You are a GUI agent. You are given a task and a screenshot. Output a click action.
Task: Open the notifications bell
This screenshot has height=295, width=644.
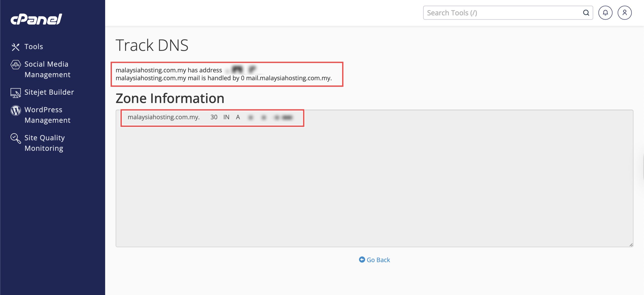(605, 13)
